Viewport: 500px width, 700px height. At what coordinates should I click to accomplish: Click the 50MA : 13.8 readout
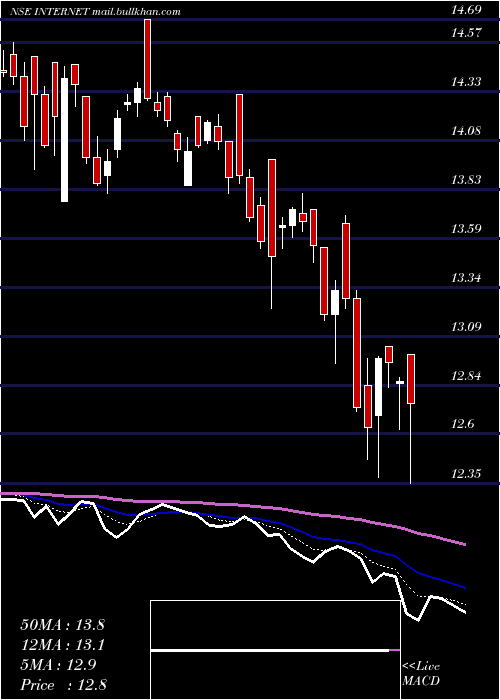[62, 625]
